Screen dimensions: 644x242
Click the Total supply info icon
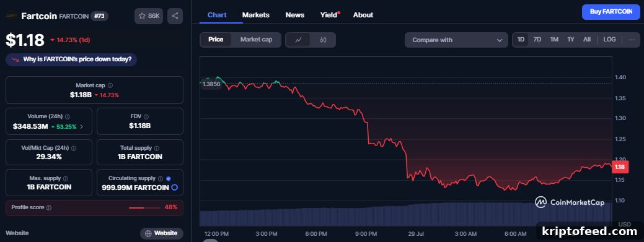pos(157,148)
